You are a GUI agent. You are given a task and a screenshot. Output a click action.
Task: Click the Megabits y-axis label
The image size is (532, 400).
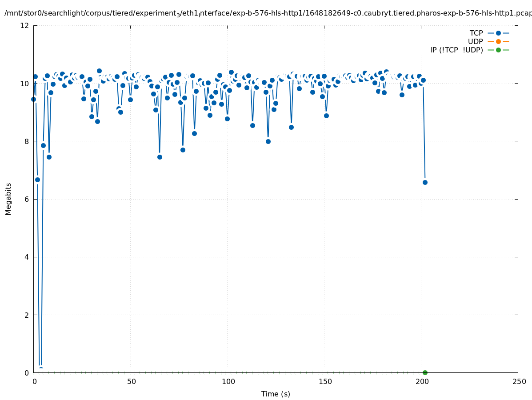[x=8, y=199]
